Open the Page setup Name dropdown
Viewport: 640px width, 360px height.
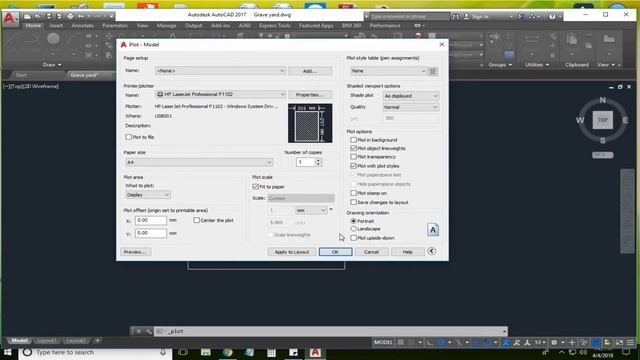(220, 71)
